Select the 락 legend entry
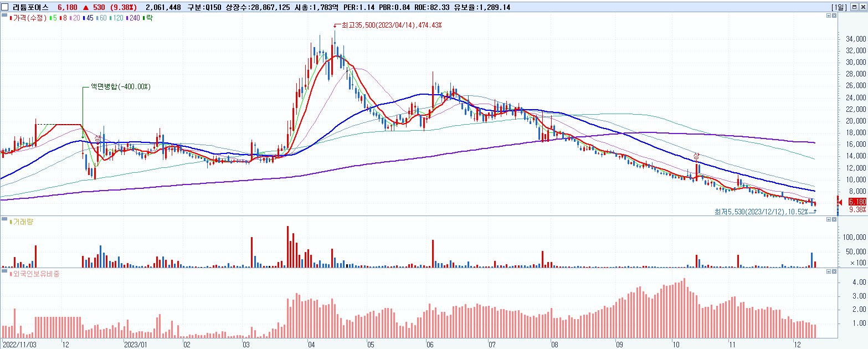Screen dimensions: 868x349 (x=148, y=18)
